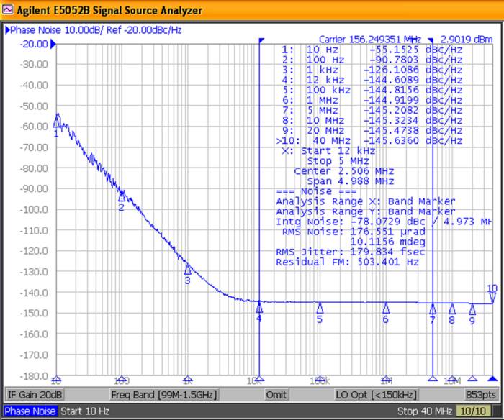This screenshot has width=504, height=420.
Task: Select marker 9 triangle at 20 MHz
Action: click(472, 310)
